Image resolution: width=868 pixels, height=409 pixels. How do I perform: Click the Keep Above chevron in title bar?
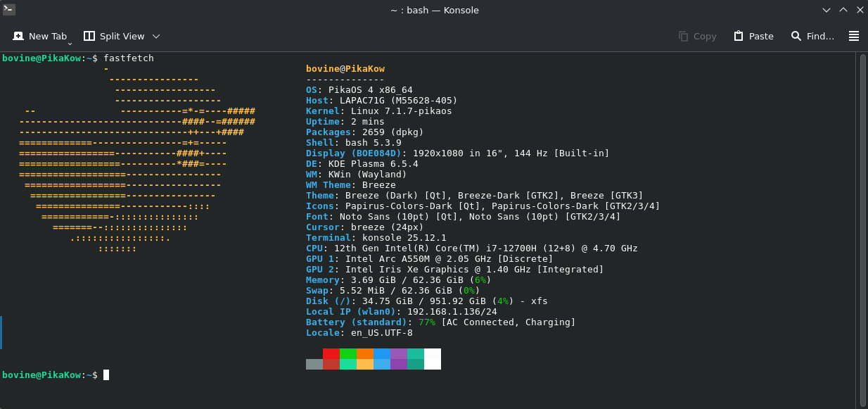843,10
